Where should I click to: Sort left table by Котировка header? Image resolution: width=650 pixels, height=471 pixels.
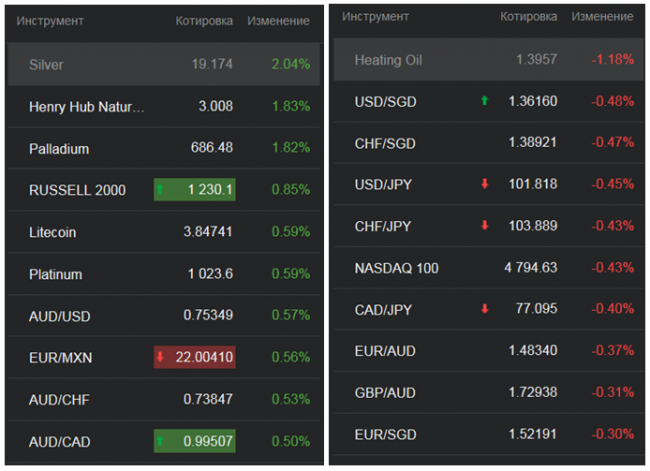click(x=204, y=21)
